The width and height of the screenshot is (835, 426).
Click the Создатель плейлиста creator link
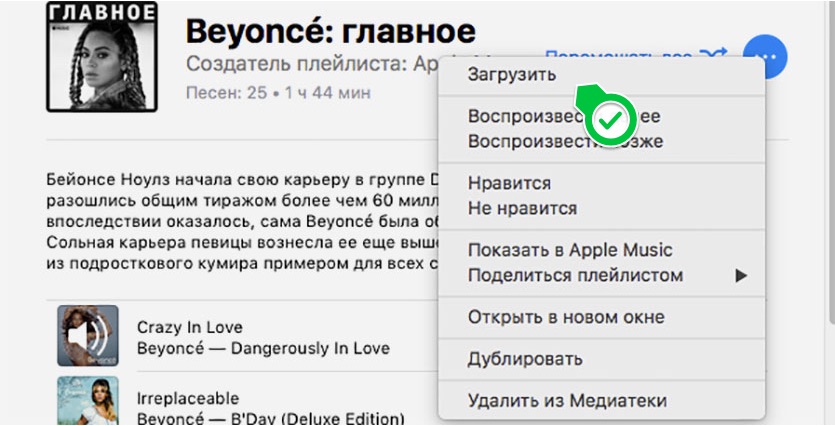coord(312,64)
